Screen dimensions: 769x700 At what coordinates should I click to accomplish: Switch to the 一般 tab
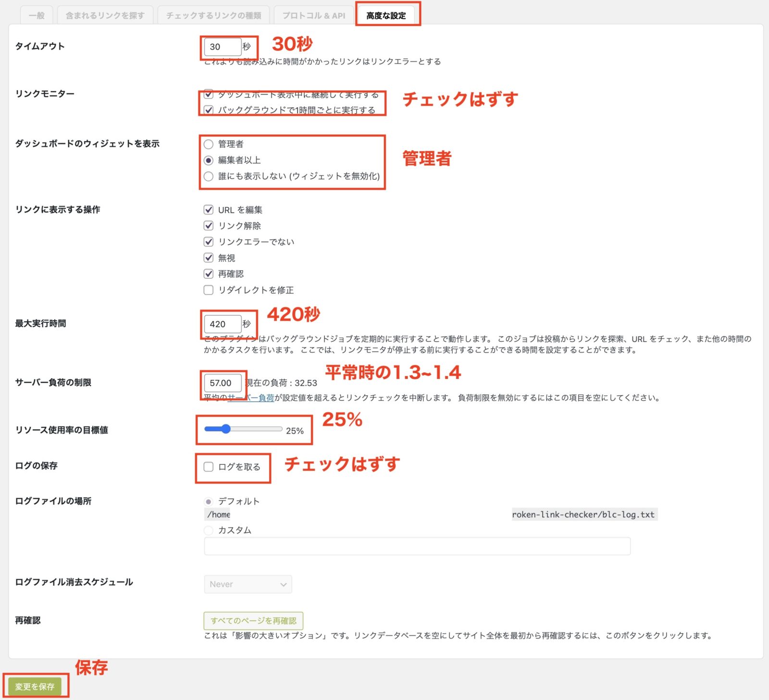click(x=37, y=15)
